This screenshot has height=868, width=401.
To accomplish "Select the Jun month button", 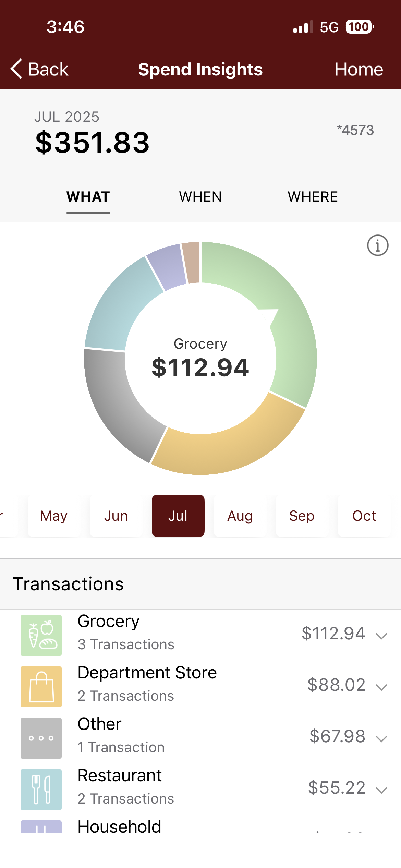I will pyautogui.click(x=116, y=516).
